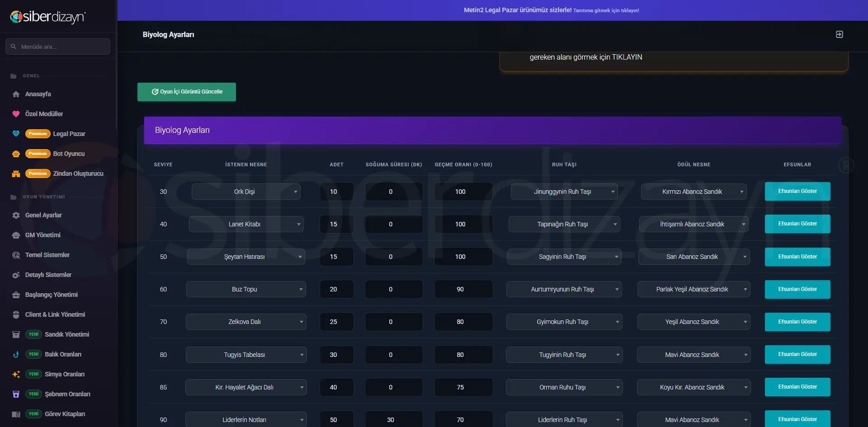The width and height of the screenshot is (868, 427).
Task: Open the Aurtumryunun Ruh Taşı dropdown
Action: pyautogui.click(x=564, y=289)
